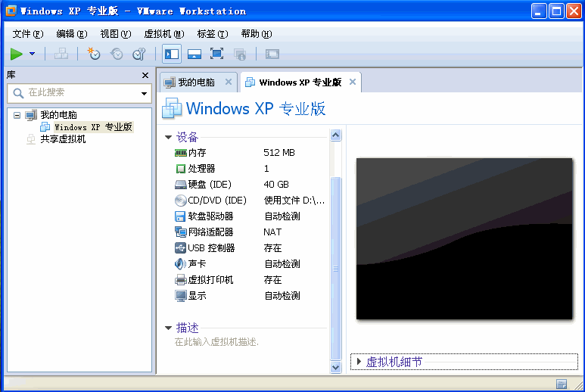Screen dimensions: 585x392
Task: Select 共享虚拟机 in the library tree
Action: pyautogui.click(x=63, y=139)
